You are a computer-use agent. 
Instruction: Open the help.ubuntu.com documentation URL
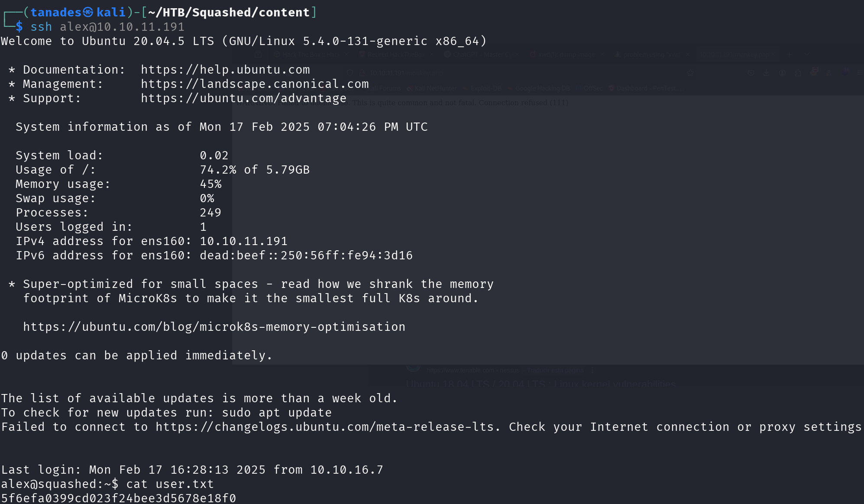tap(225, 70)
